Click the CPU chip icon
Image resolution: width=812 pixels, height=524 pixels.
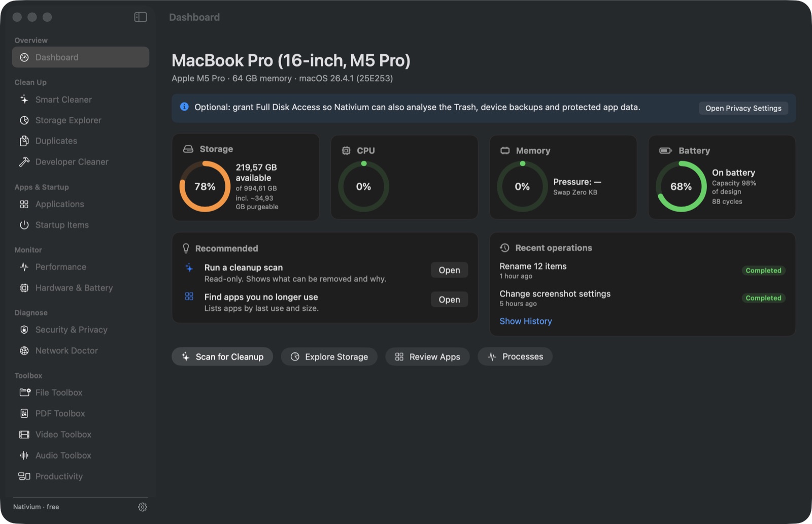click(346, 150)
